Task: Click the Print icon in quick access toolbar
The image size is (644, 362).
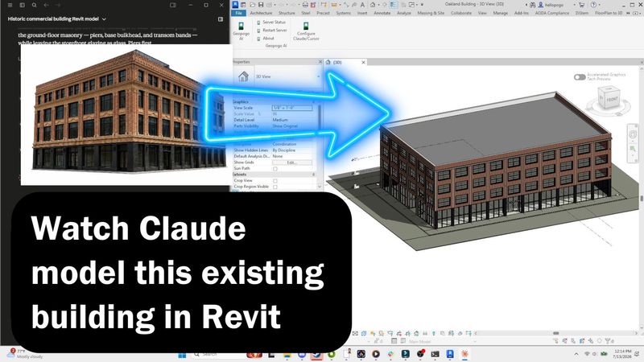Action: pos(305,5)
